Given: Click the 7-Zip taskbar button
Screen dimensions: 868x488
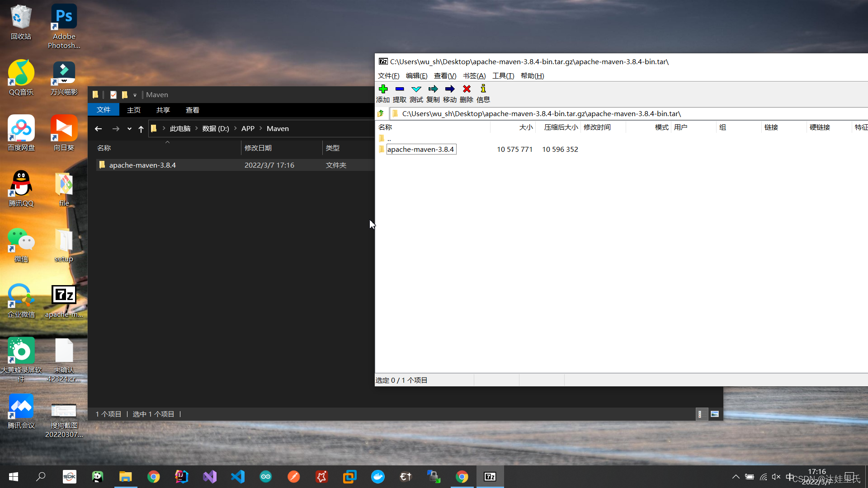Looking at the screenshot, I should click(x=490, y=477).
